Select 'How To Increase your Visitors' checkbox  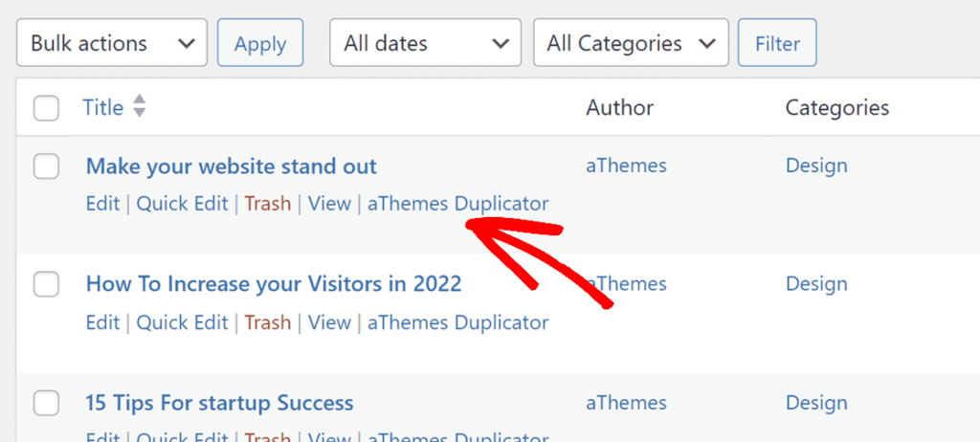click(x=46, y=284)
